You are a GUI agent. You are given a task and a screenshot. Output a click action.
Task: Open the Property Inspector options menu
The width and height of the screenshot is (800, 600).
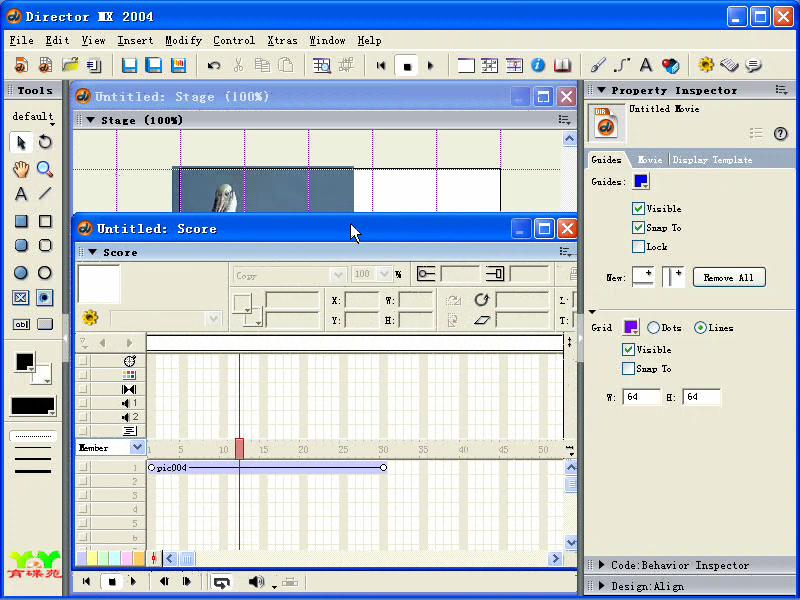[781, 90]
